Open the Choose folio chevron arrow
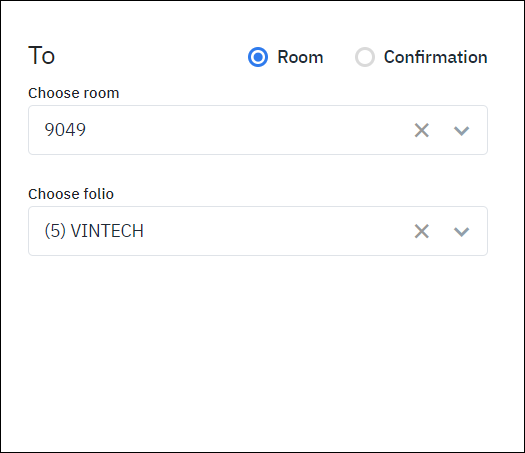525x453 pixels. (461, 232)
